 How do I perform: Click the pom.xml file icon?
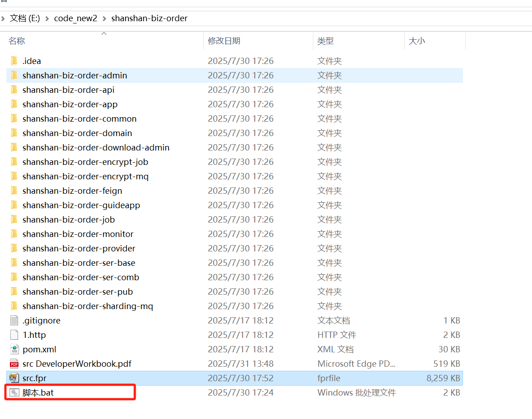(x=14, y=349)
